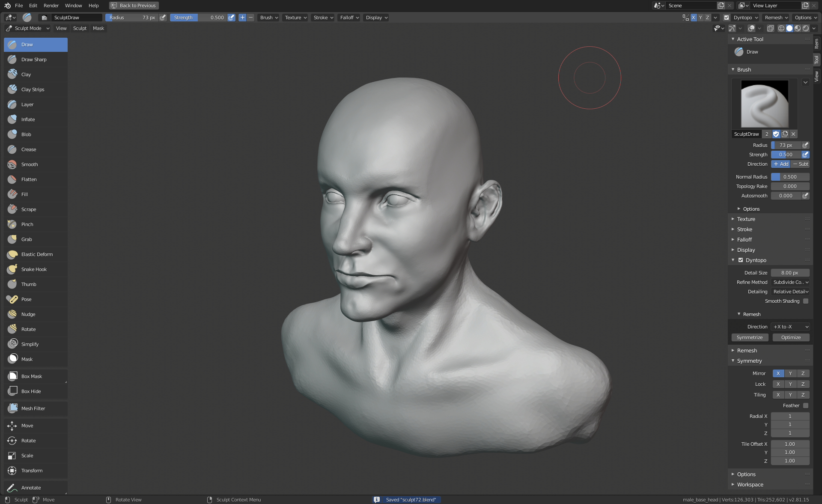Screen dimensions: 822x504
Task: Activate the Box Mask tool
Action: coord(31,376)
